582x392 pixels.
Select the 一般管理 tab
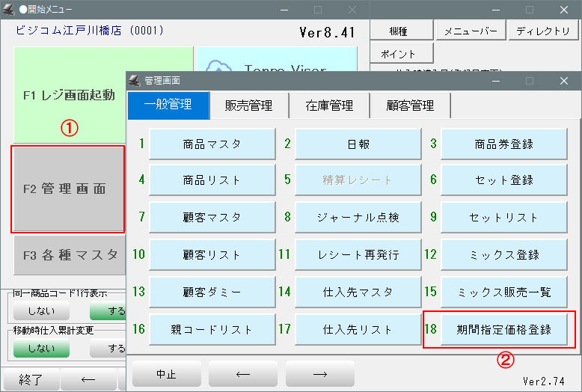click(x=169, y=105)
